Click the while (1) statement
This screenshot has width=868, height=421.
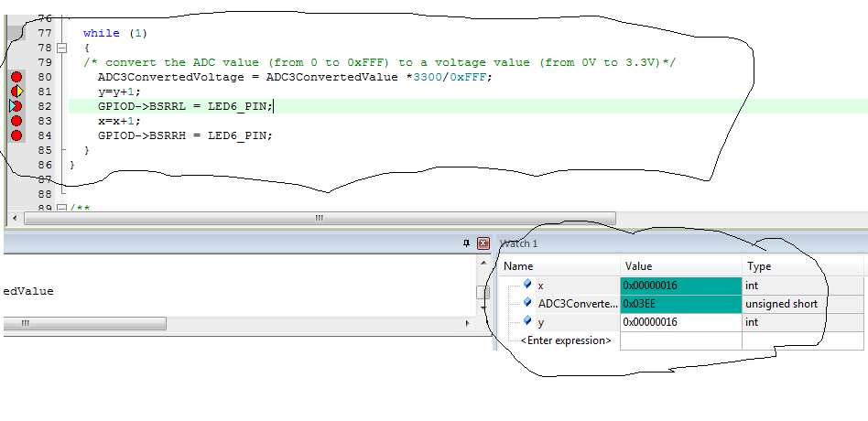coord(115,33)
